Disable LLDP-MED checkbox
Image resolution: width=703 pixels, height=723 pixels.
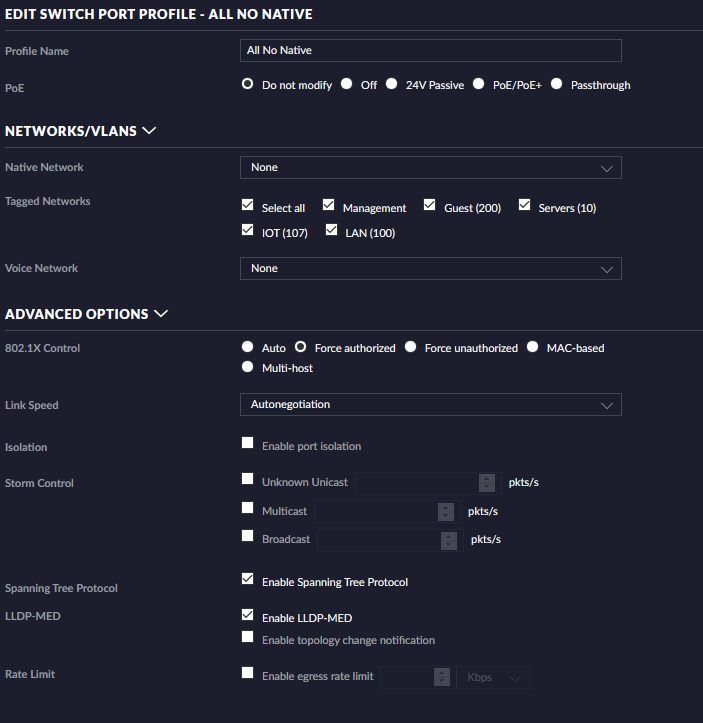pos(248,615)
